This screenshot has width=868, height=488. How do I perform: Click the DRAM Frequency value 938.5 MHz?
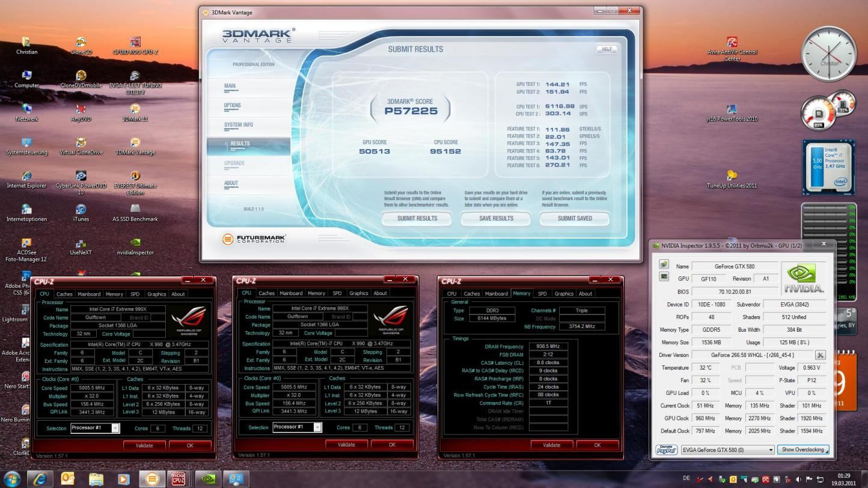coord(548,347)
